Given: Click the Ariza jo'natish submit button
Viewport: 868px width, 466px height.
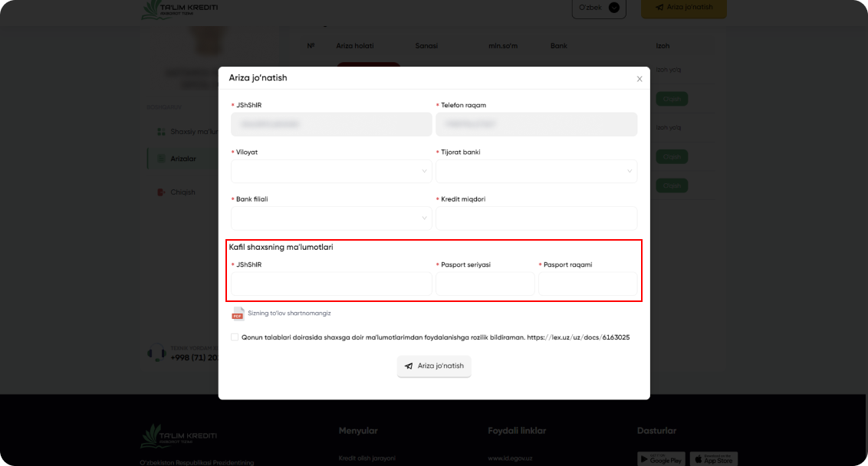Looking at the screenshot, I should [434, 366].
